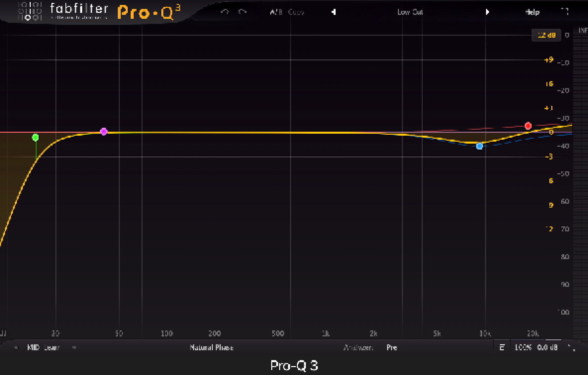Click the redo arrow icon
588x375 pixels.
[243, 12]
